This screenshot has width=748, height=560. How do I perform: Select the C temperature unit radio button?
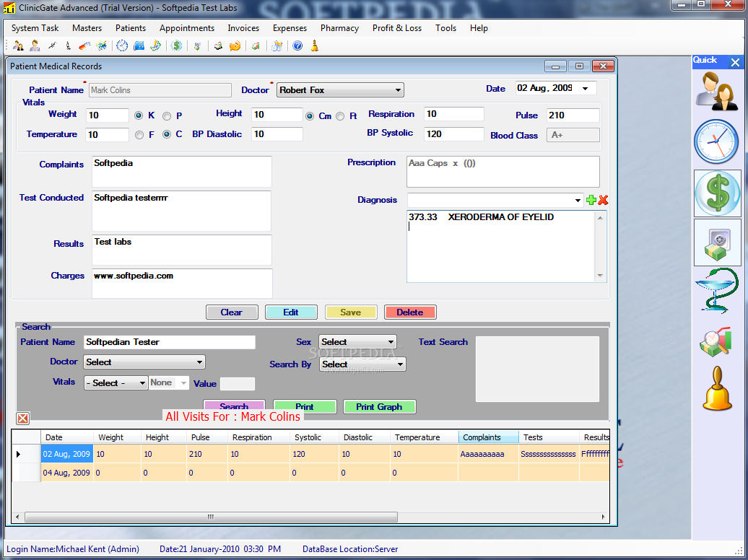click(x=167, y=134)
